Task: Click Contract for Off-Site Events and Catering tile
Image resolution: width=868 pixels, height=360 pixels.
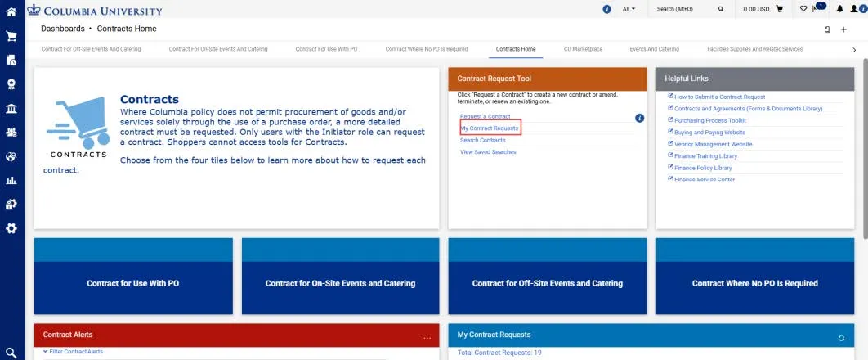Action: click(x=548, y=276)
